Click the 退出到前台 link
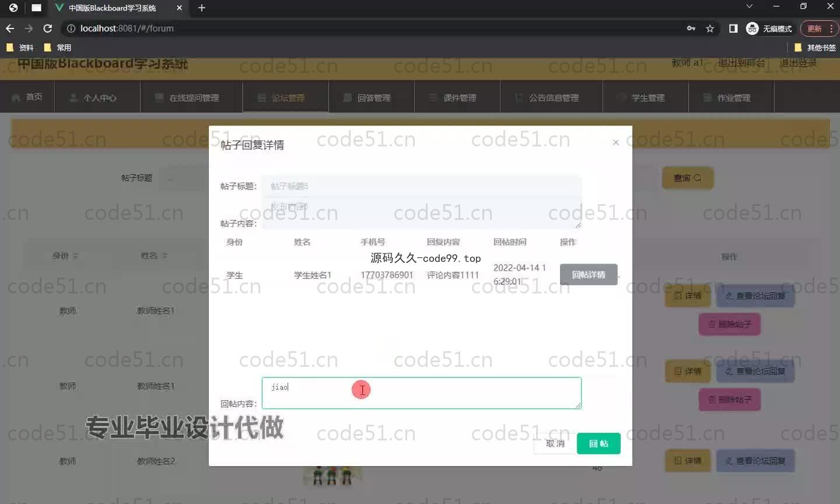 point(741,62)
